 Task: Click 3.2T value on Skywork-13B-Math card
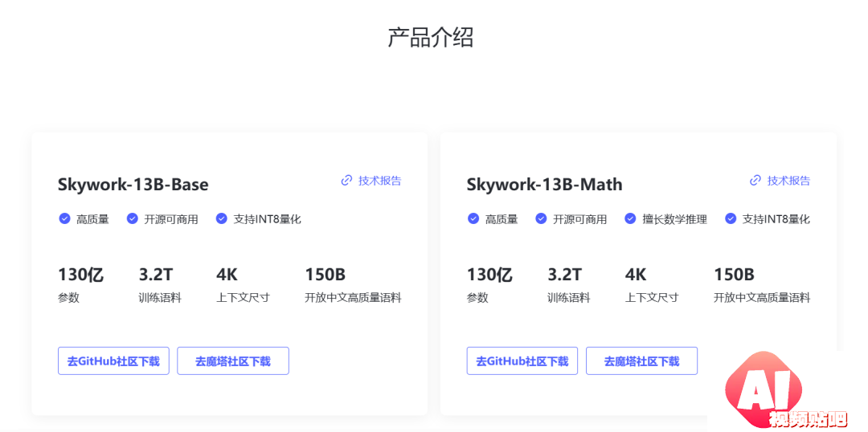point(565,274)
